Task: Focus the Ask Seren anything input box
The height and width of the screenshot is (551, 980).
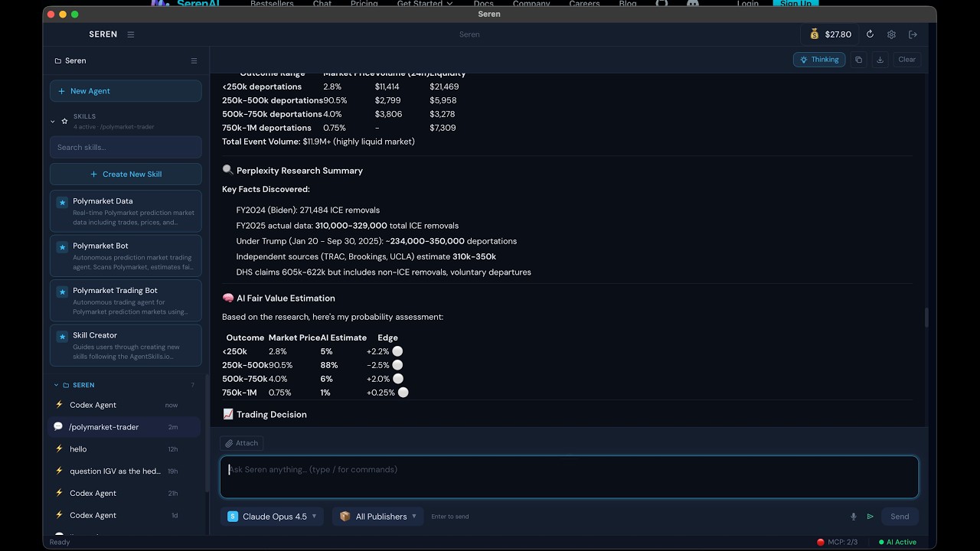Action: pos(569,477)
